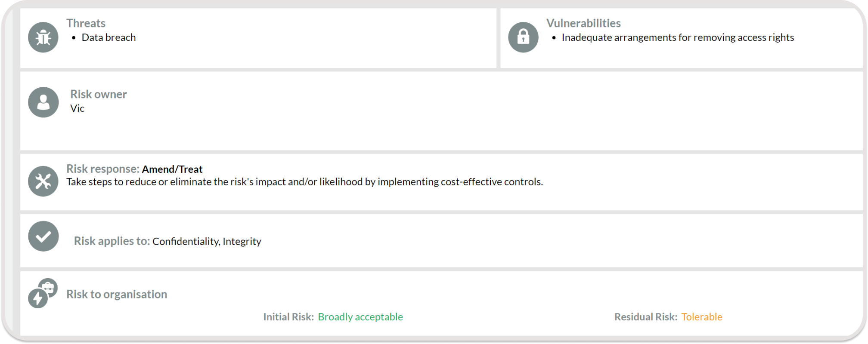The width and height of the screenshot is (868, 344).
Task: Open the Vulnerabilities heading
Action: pyautogui.click(x=583, y=23)
